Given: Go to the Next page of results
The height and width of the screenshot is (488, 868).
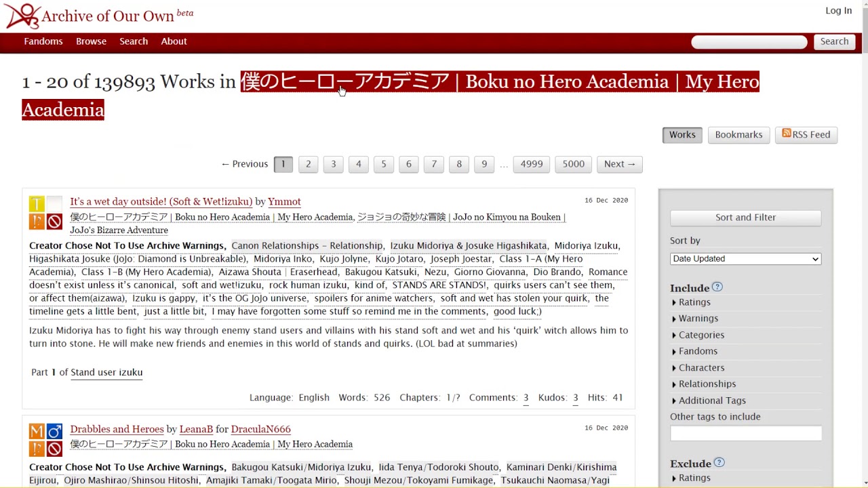Looking at the screenshot, I should tap(620, 164).
